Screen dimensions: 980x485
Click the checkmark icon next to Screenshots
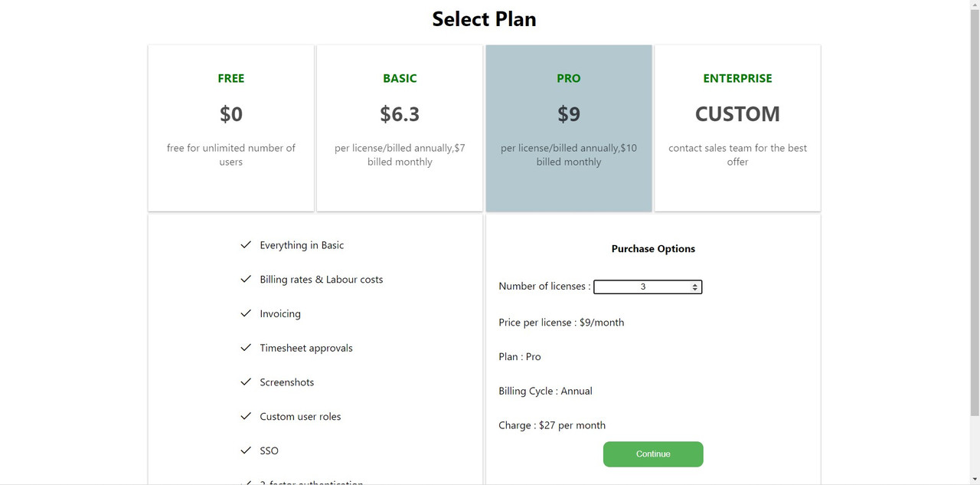(246, 382)
